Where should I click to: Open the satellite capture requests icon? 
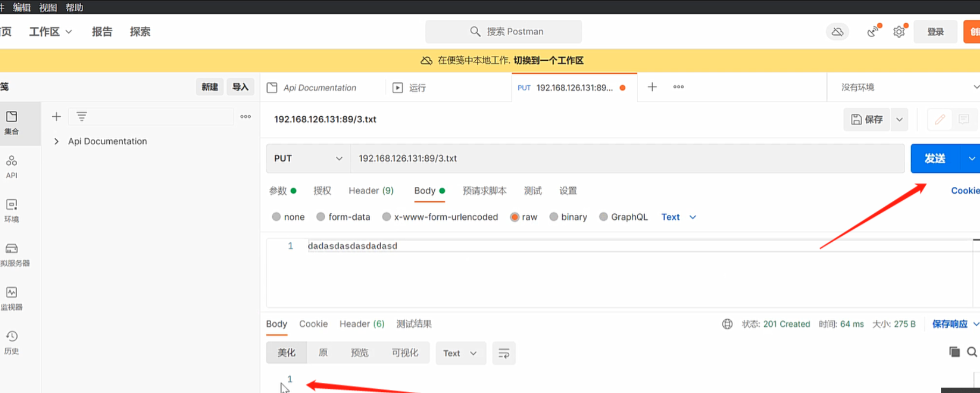tap(873, 31)
